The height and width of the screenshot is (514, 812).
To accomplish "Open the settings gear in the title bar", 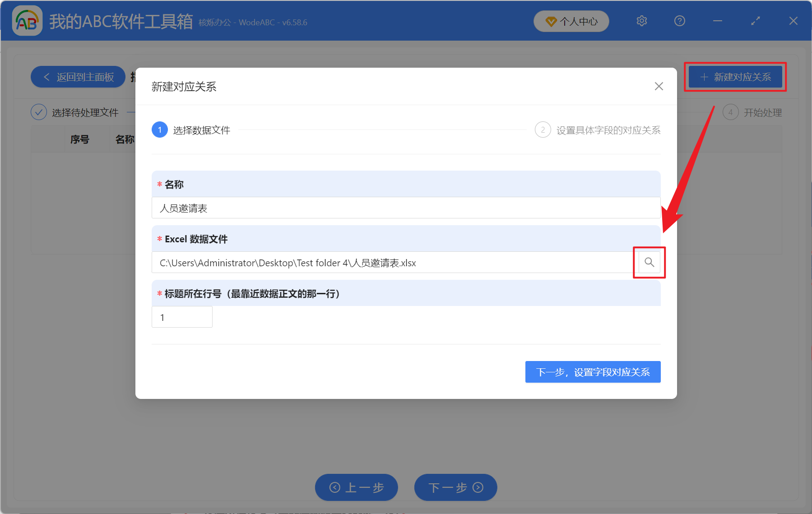I will [641, 21].
